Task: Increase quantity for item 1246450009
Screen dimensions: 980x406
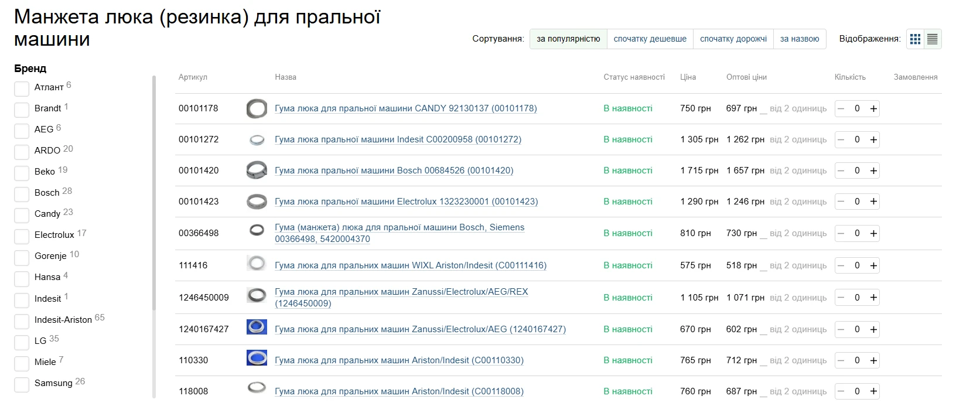Action: point(873,298)
